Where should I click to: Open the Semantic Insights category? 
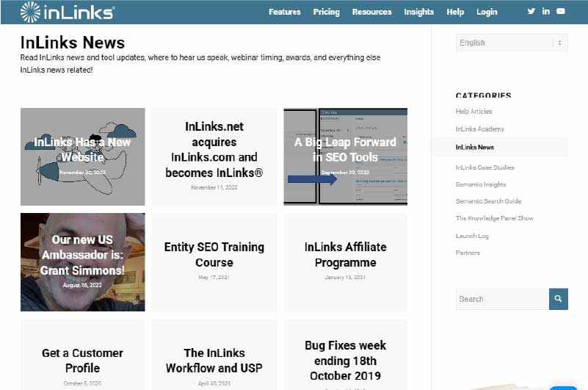481,184
